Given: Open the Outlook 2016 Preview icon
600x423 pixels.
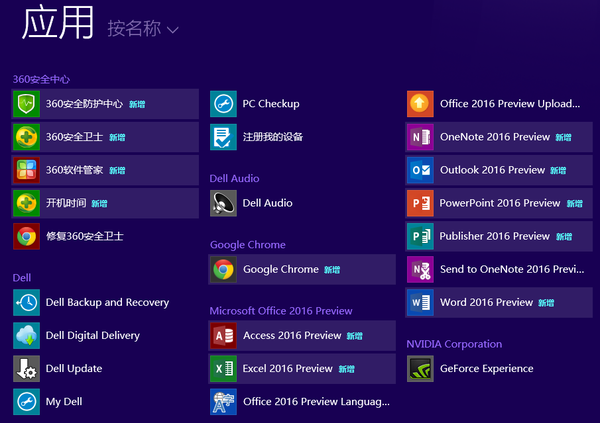Looking at the screenshot, I should pos(420,170).
